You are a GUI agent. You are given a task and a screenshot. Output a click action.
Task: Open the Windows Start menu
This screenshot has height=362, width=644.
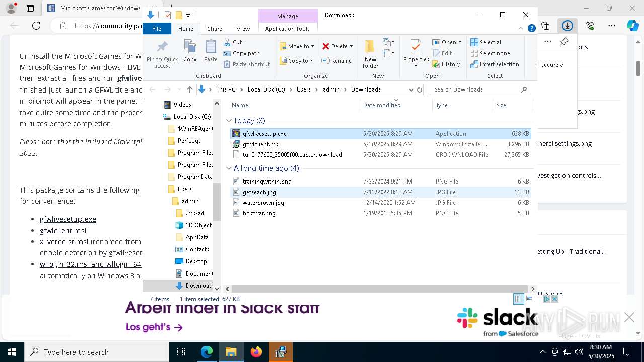coord(12,352)
